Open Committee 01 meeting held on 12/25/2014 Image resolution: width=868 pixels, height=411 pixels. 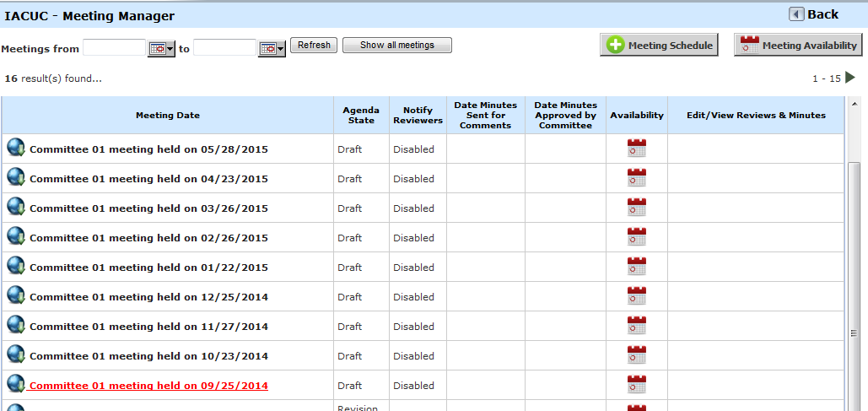coord(149,297)
